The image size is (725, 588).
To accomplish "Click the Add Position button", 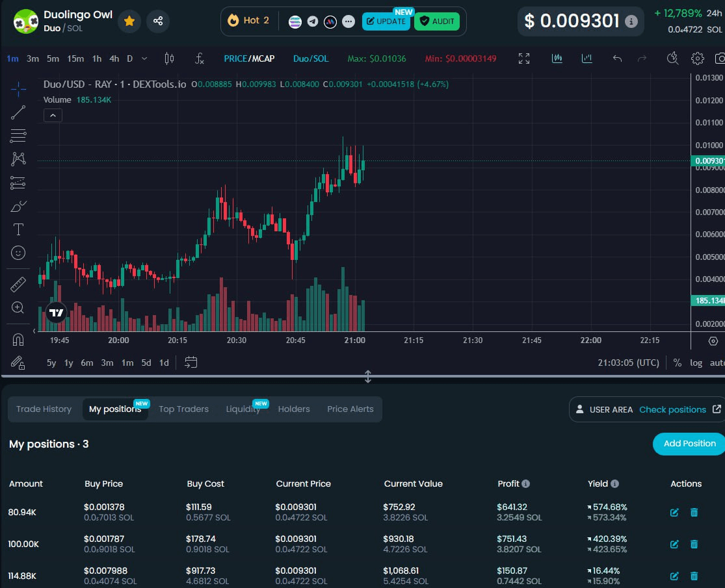I will pos(689,444).
